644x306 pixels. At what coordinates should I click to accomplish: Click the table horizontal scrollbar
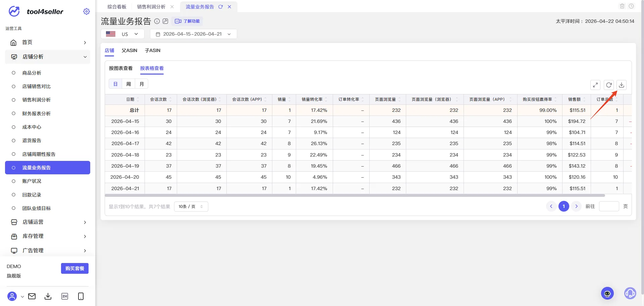[355, 195]
